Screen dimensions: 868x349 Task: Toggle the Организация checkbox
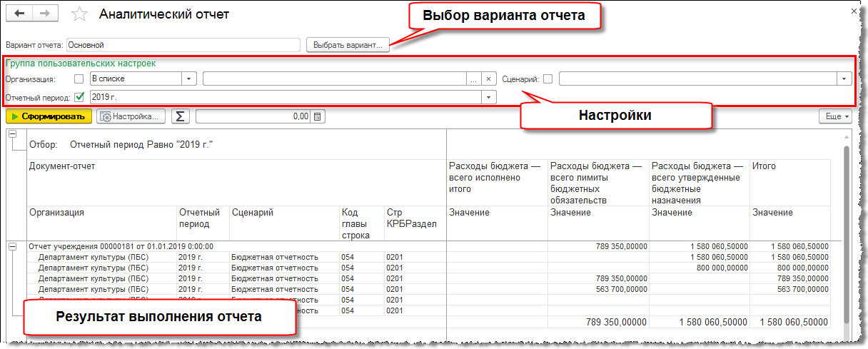[79, 79]
